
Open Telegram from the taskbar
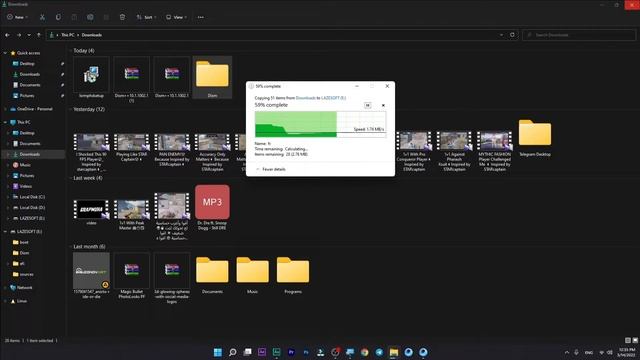coord(379,352)
